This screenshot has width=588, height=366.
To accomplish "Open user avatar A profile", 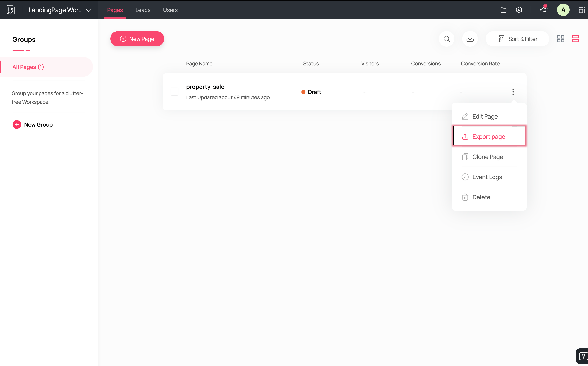I will (563, 10).
